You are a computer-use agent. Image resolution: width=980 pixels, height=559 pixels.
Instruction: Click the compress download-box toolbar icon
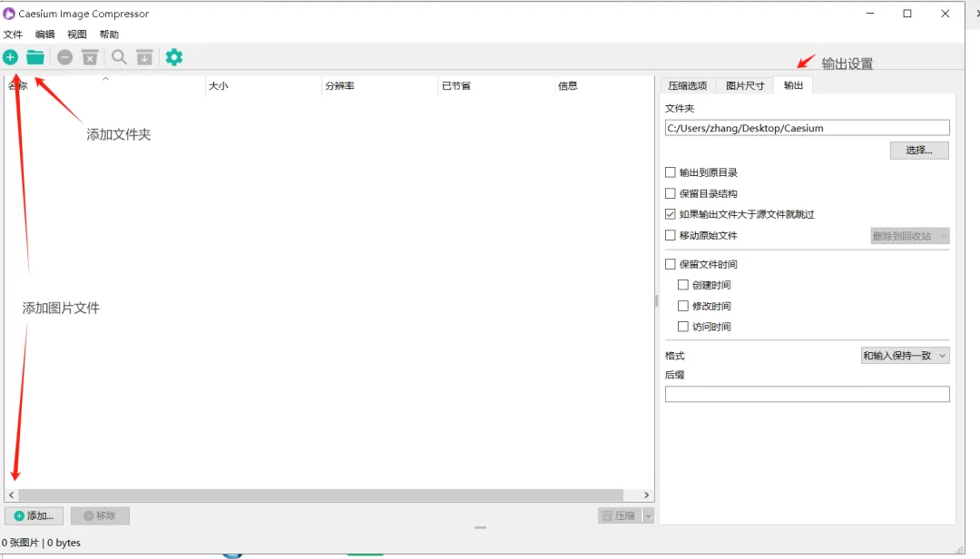(x=144, y=57)
